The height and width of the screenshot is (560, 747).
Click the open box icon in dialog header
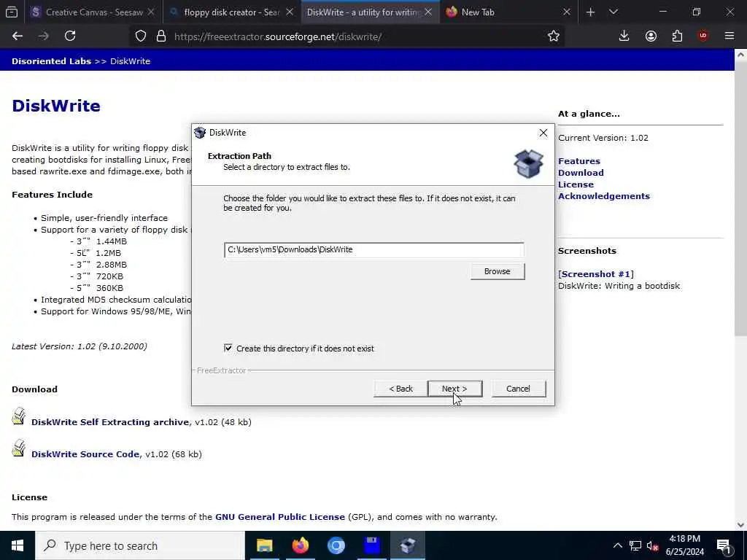pos(528,164)
